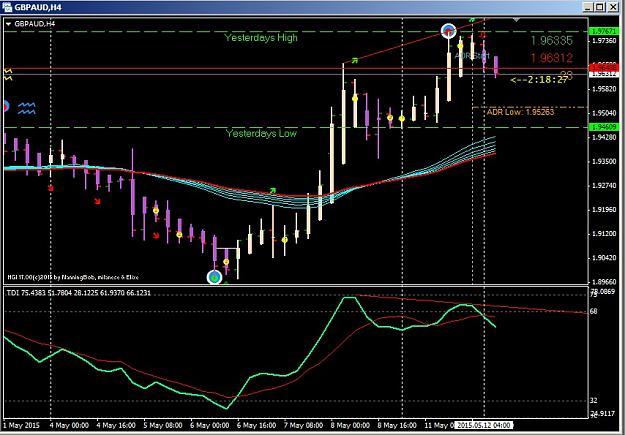Select the bullseye marker at the chart's lowest candle
The image size is (625, 435).
point(214,277)
